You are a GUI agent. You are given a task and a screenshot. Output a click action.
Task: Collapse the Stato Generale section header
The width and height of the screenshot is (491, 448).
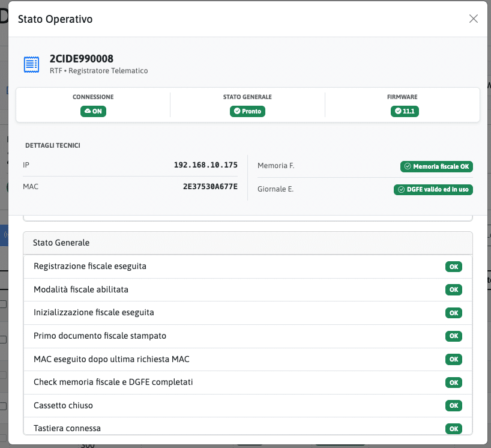pos(247,243)
